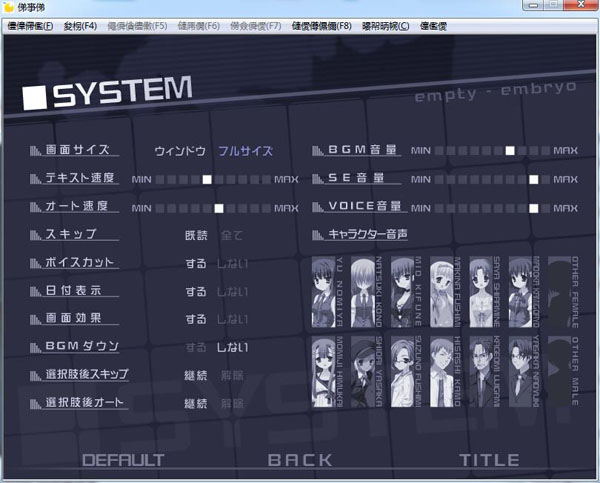Enable ボイスカット with する
600x483 pixels.
pos(196,264)
